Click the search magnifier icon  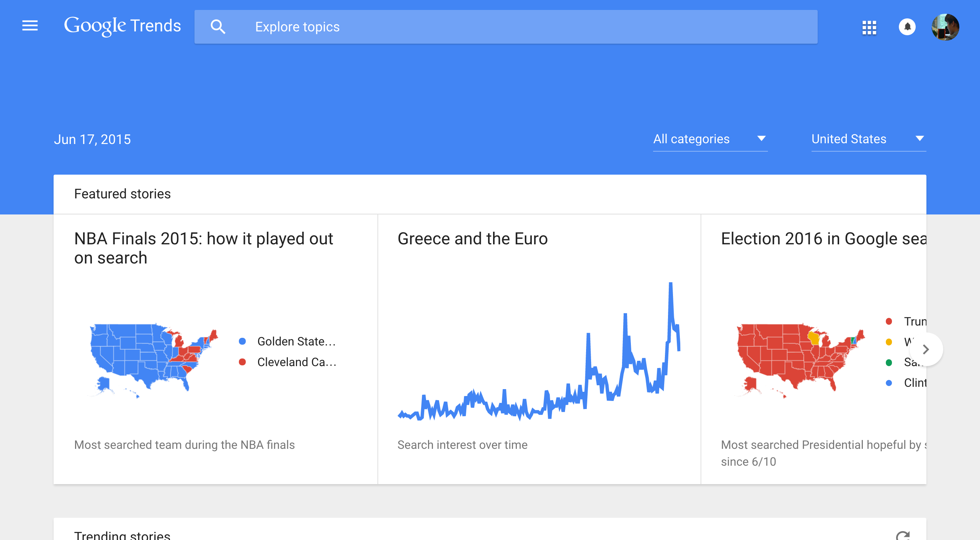(218, 27)
